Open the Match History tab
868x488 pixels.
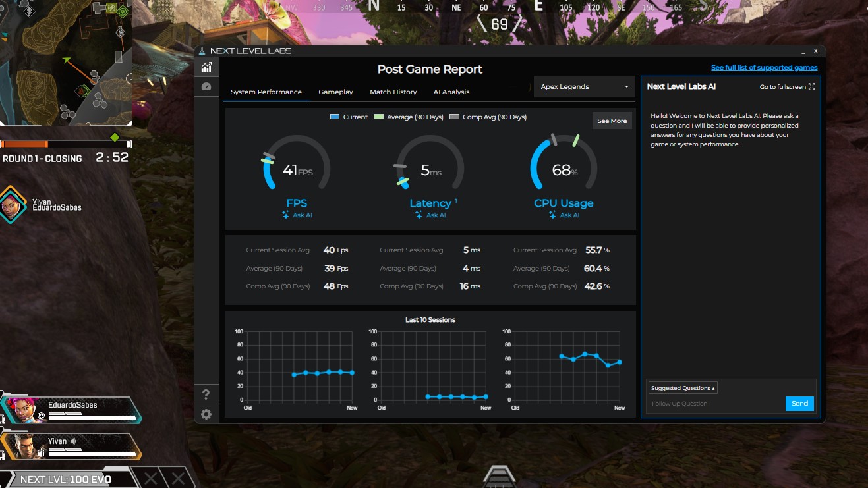point(393,92)
